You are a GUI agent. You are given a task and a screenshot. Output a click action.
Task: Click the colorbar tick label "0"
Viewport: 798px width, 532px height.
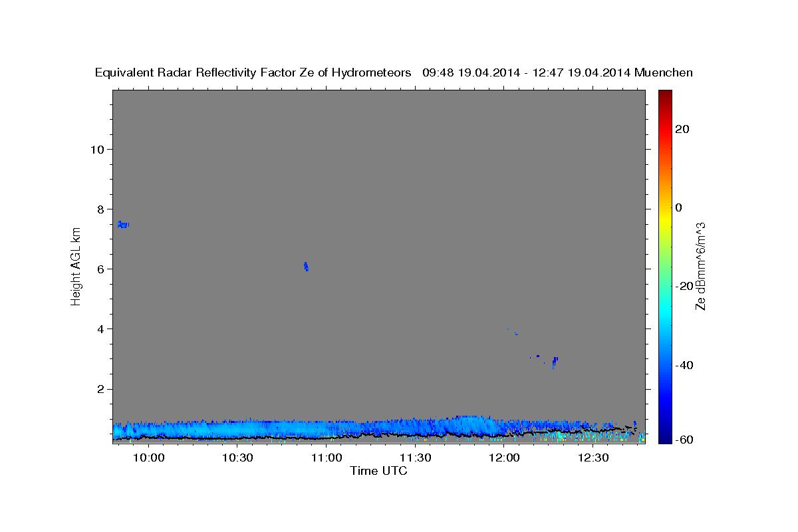pos(678,207)
